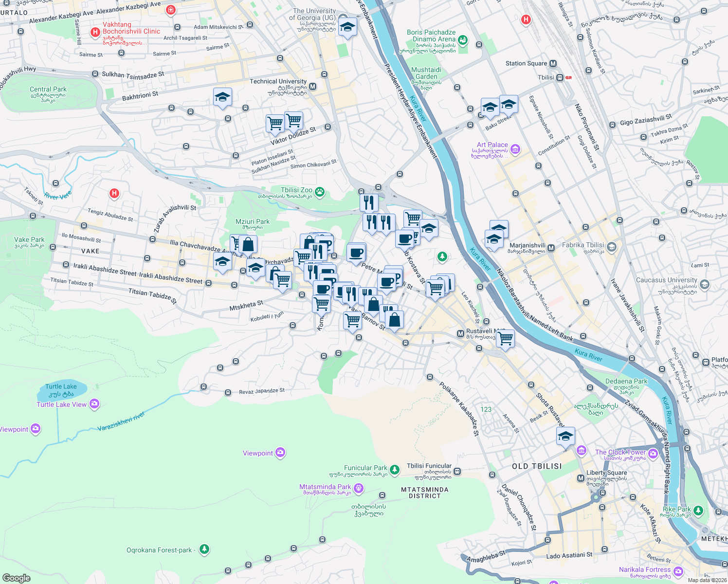728x584 pixels.
Task: Open the Mtatsminda Park attraction icon
Action: click(x=359, y=488)
